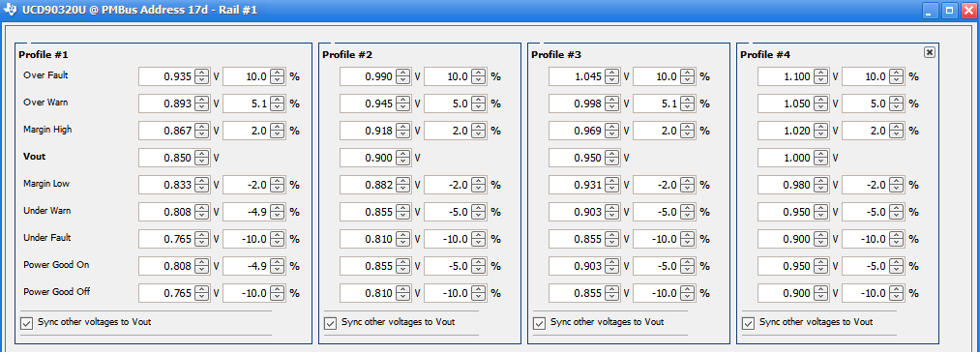Click the Profile #1 Under Warn percent spinner arrows

click(x=278, y=212)
